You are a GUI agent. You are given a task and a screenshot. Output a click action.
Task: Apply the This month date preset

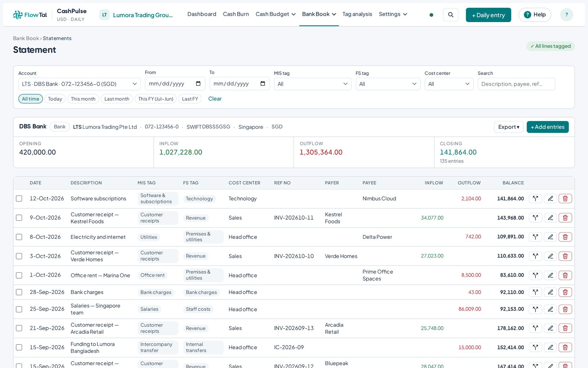point(83,99)
